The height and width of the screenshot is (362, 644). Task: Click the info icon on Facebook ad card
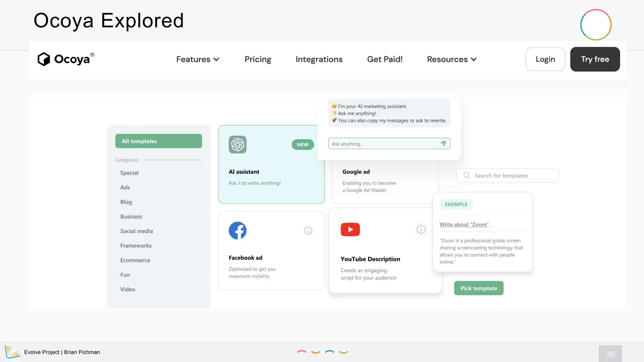pyautogui.click(x=308, y=231)
